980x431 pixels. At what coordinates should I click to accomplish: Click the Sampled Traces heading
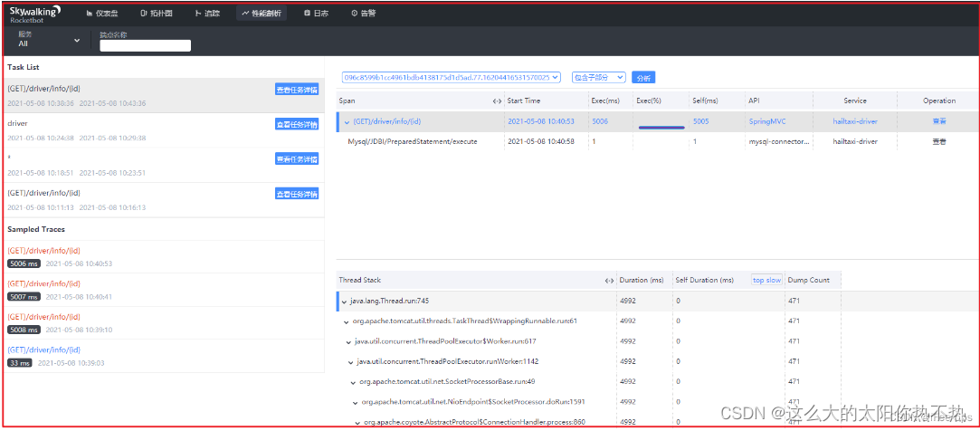tap(36, 230)
